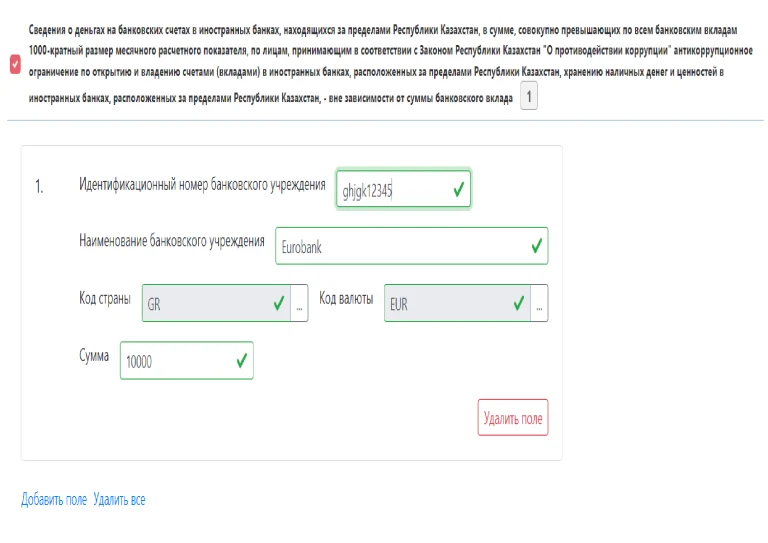The height and width of the screenshot is (543, 768).
Task: Click green checkmark in Сумма field
Action: (x=241, y=361)
